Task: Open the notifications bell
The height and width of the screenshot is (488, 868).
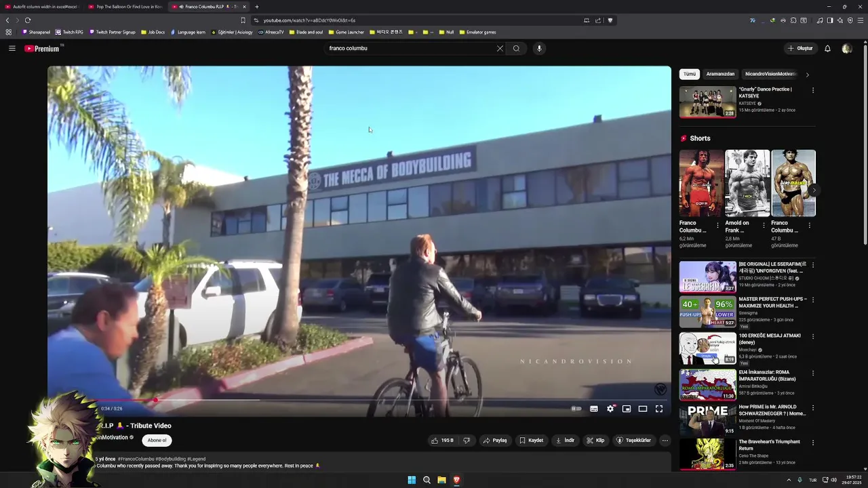Action: pyautogui.click(x=827, y=48)
